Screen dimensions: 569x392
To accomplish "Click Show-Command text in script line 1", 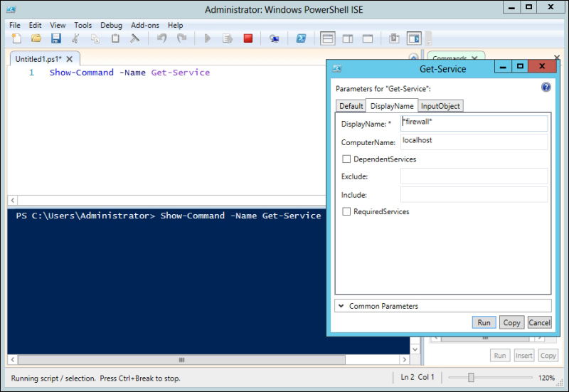I will [x=82, y=73].
